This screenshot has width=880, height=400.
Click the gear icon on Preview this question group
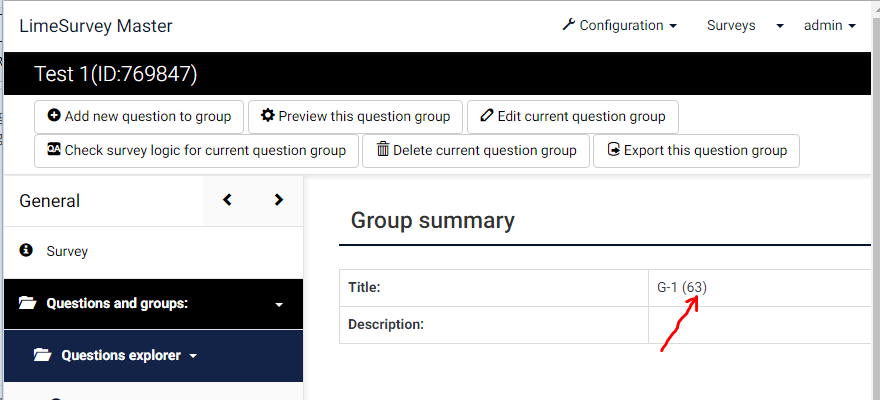[x=267, y=116]
